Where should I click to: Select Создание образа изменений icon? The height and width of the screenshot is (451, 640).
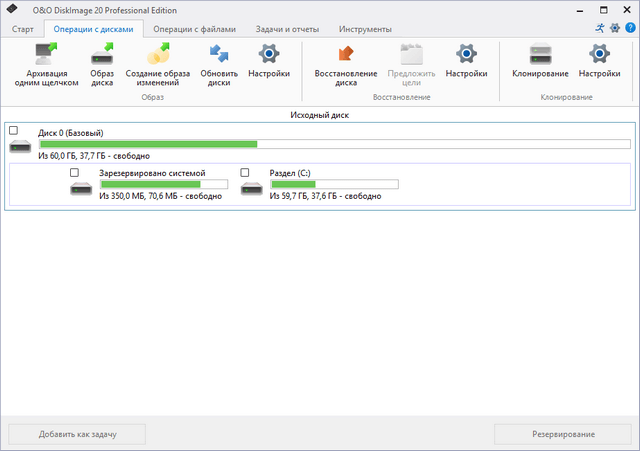(159, 56)
